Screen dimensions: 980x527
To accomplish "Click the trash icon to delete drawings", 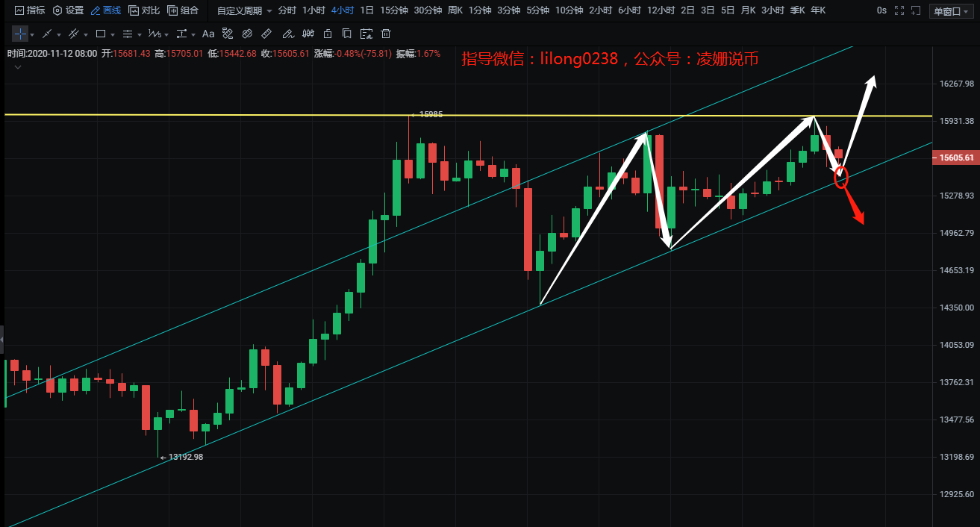I will tap(386, 34).
